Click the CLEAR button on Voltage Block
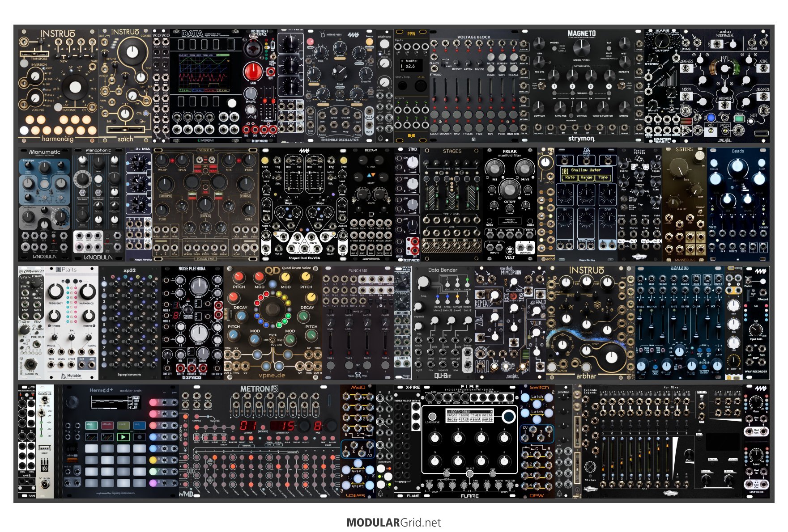The width and height of the screenshot is (788, 532). tap(434, 128)
